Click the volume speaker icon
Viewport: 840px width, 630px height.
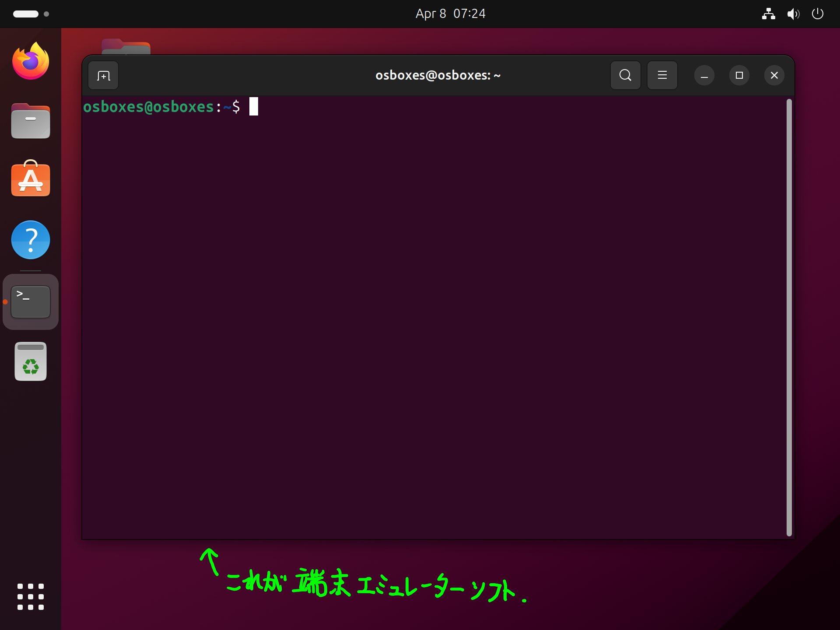793,14
